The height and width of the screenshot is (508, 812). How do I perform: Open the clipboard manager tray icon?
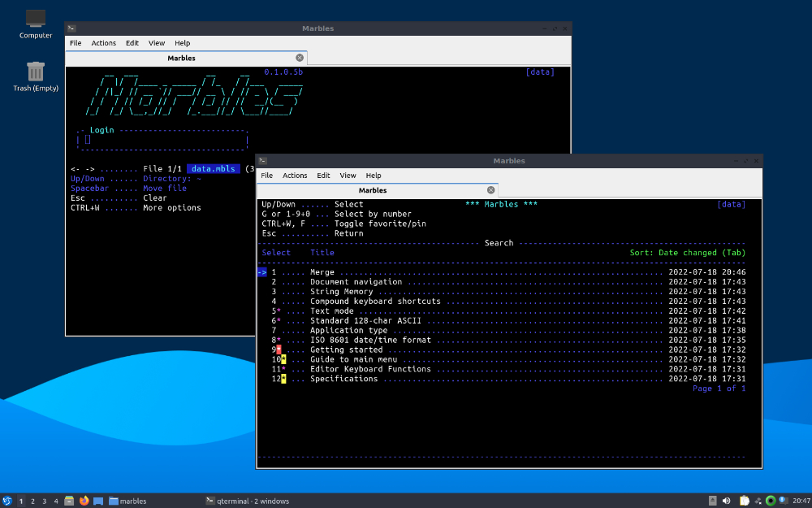pyautogui.click(x=744, y=501)
